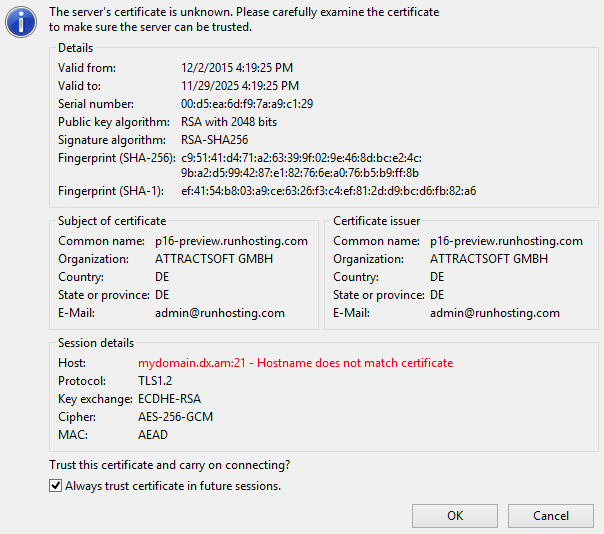Image resolution: width=604 pixels, height=534 pixels.
Task: Click the ECDHE-RSA key exchange value
Action: [x=172, y=399]
